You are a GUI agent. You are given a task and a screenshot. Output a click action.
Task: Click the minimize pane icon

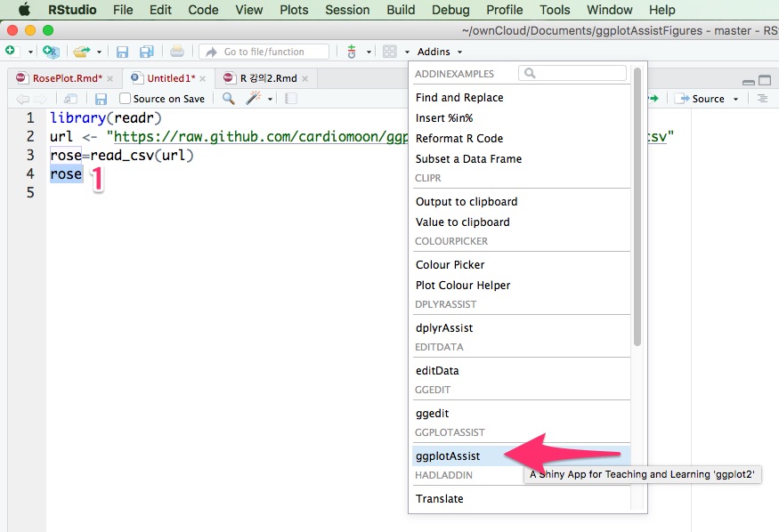749,81
